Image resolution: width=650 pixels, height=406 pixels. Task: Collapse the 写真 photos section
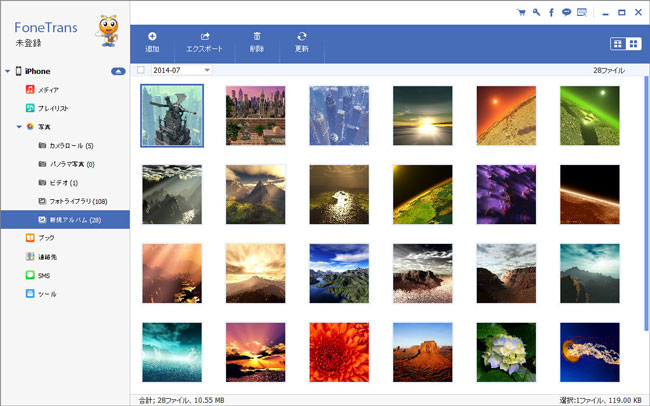click(x=19, y=127)
